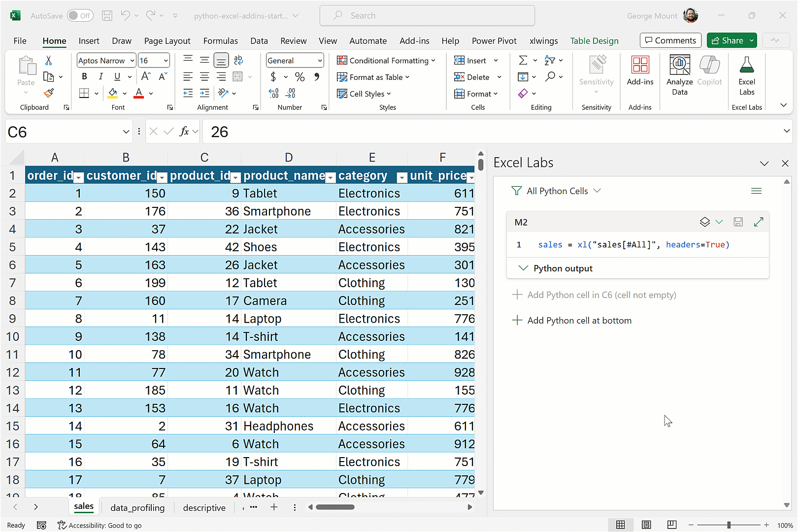Toggle the AutoSave switch
Screen dimensions: 798x532
[80, 16]
